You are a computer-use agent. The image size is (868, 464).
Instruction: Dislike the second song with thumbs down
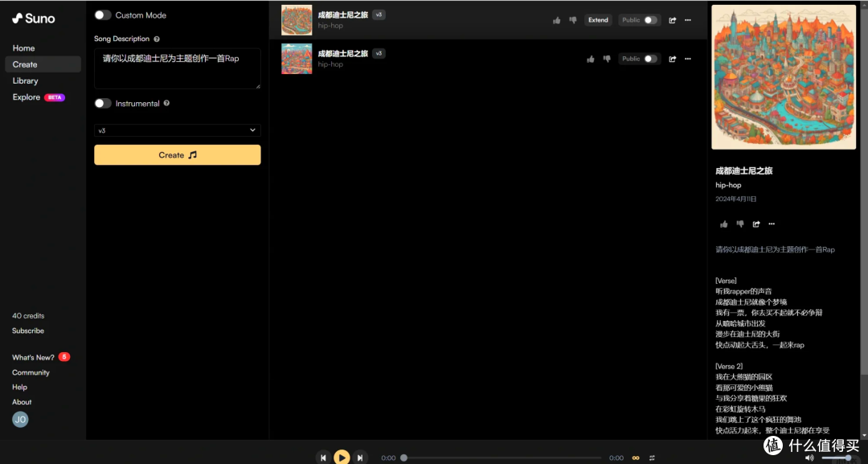tap(608, 59)
